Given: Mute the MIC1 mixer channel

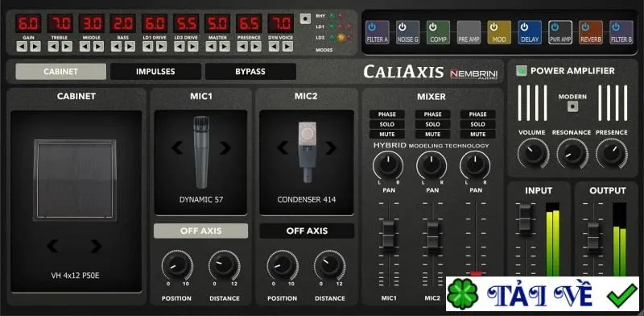Looking at the screenshot, I should coord(387,134).
